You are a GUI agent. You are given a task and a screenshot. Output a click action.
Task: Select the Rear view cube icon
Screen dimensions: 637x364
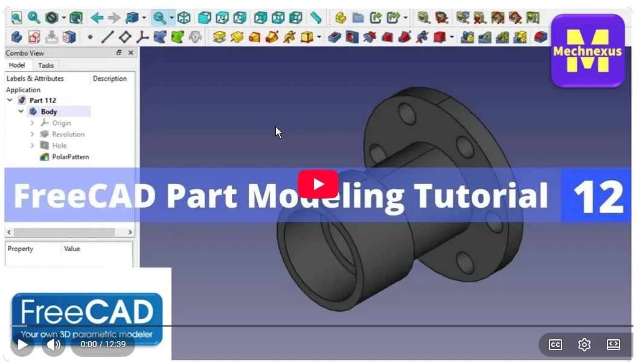pyautogui.click(x=260, y=18)
